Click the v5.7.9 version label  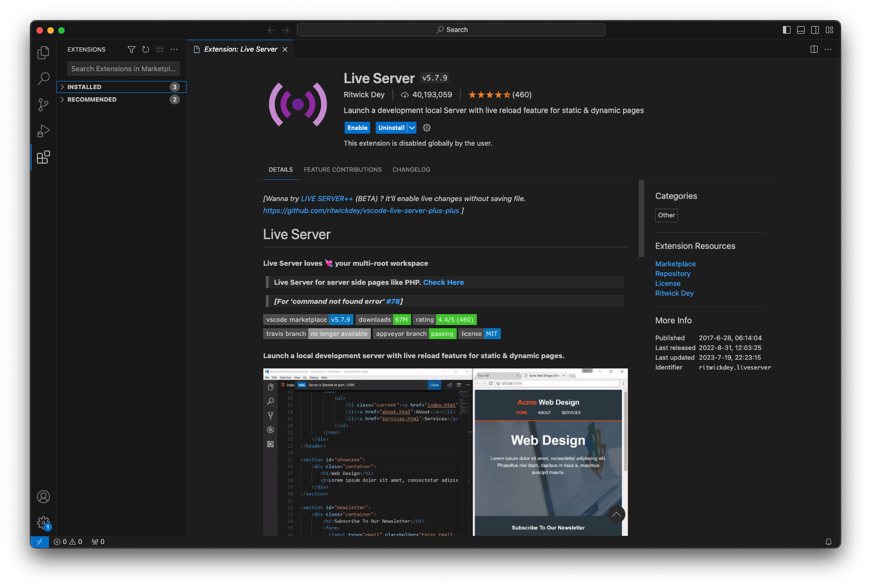pyautogui.click(x=434, y=78)
